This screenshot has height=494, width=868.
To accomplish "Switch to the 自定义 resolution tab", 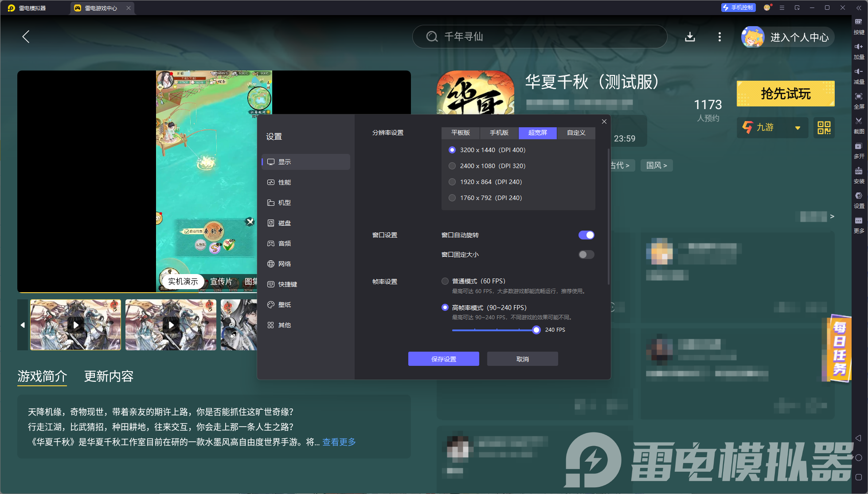I will [x=576, y=133].
